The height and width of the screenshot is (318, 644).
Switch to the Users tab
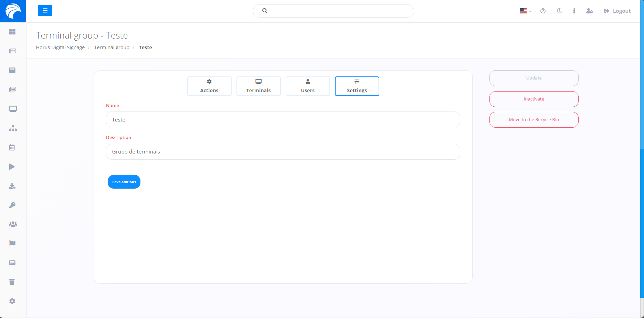click(308, 86)
